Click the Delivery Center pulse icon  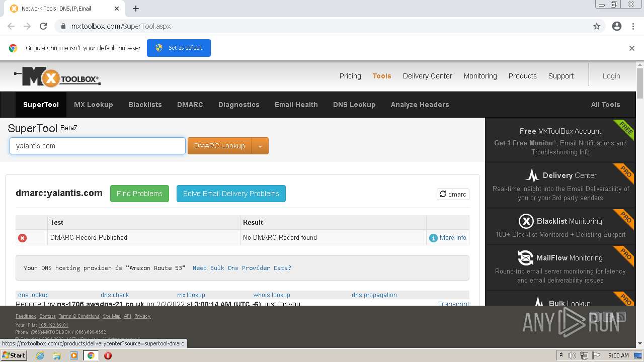(x=532, y=175)
